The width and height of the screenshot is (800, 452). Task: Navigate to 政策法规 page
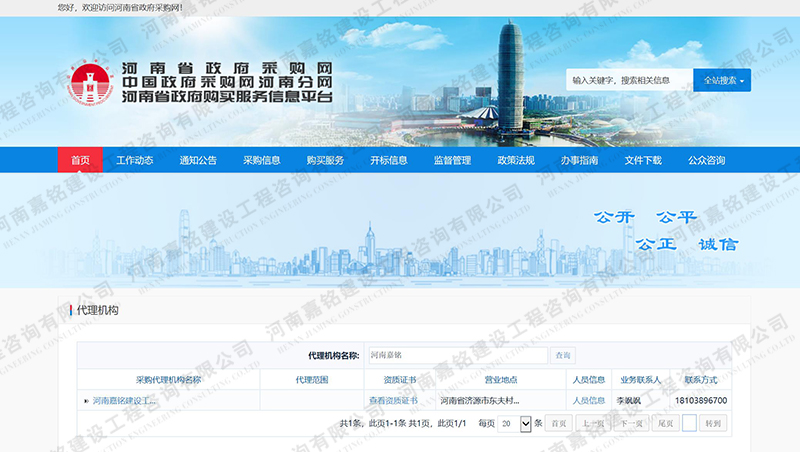point(516,160)
